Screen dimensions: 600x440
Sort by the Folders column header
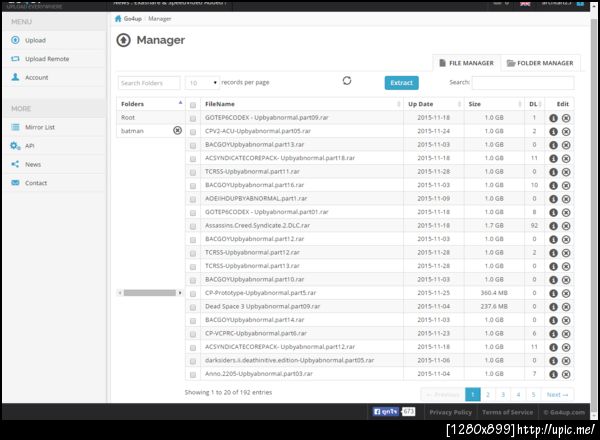pyautogui.click(x=151, y=104)
